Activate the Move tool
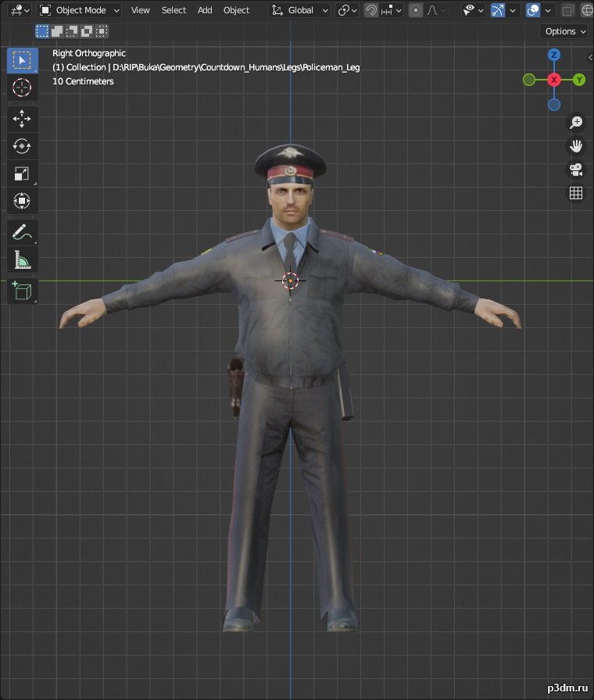This screenshot has height=700, width=594. point(22,119)
